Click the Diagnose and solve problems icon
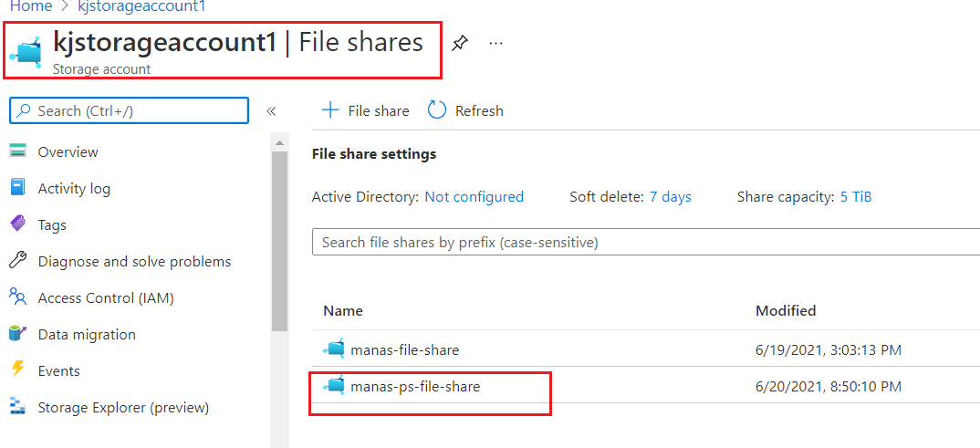This screenshot has width=980, height=448. [17, 261]
